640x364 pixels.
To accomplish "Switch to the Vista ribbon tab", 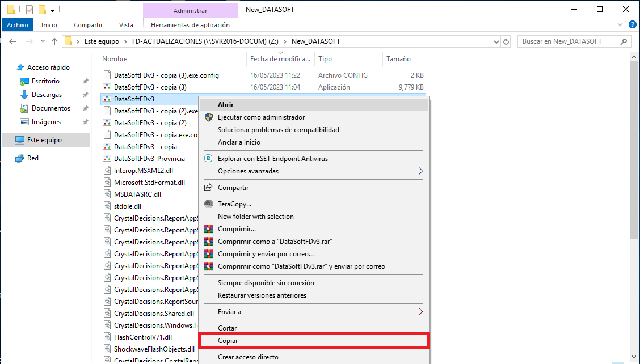I will 126,25.
